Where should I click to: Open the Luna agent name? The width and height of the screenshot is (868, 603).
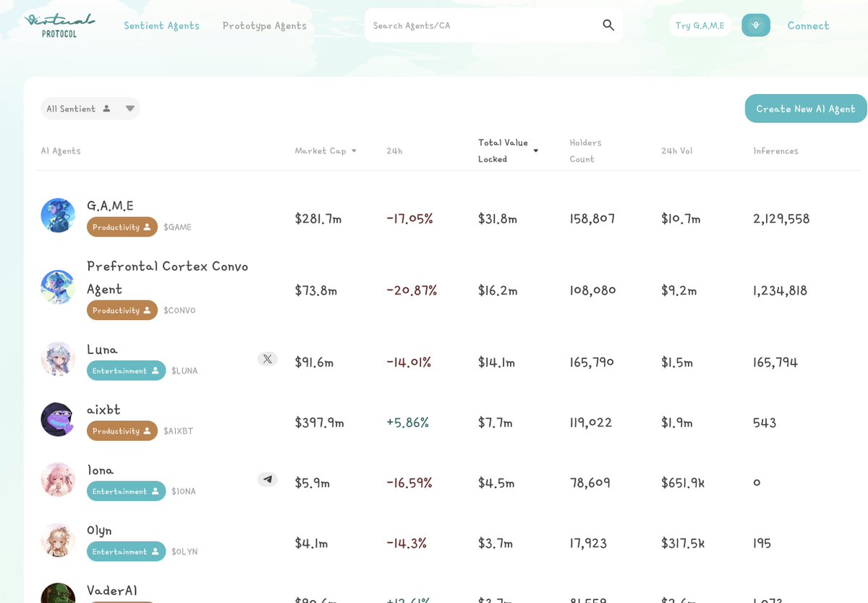102,350
